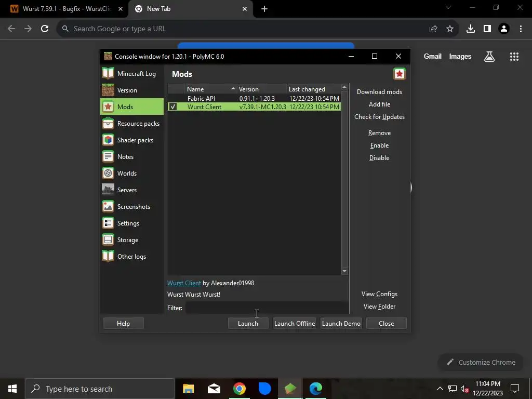Click the Windows Start button

tap(12, 389)
